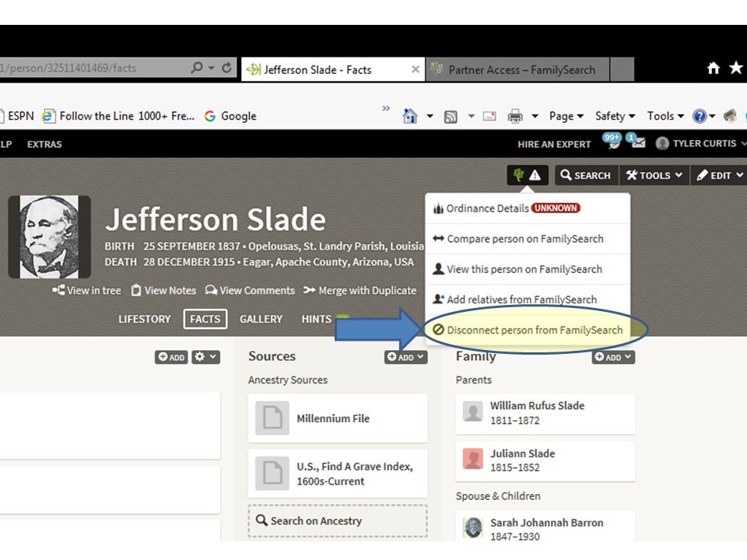This screenshot has height=560, width=747.
Task: Open Juliann Slade parent card
Action: [x=545, y=461]
